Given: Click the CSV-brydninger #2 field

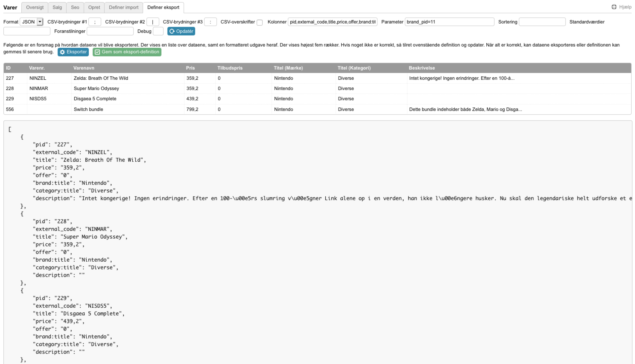Looking at the screenshot, I should pos(152,22).
